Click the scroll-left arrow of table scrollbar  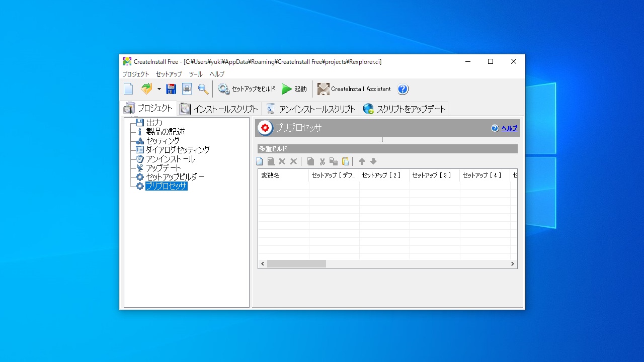click(263, 263)
